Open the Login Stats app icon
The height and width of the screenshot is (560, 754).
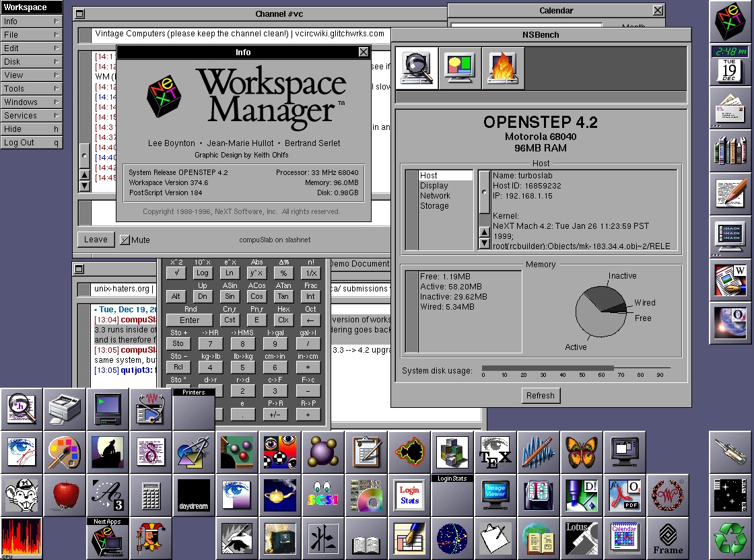(409, 495)
